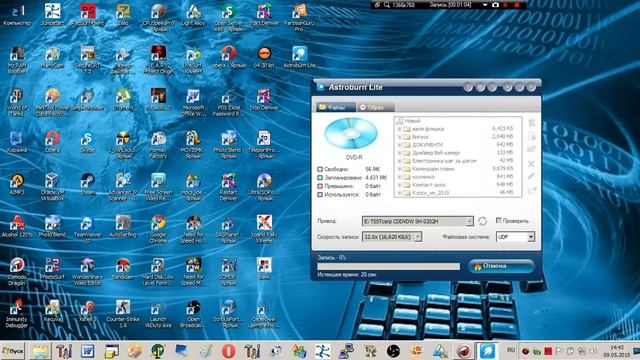
Task: Expand the Курси_зм_2015 folder node
Action: [x=399, y=192]
